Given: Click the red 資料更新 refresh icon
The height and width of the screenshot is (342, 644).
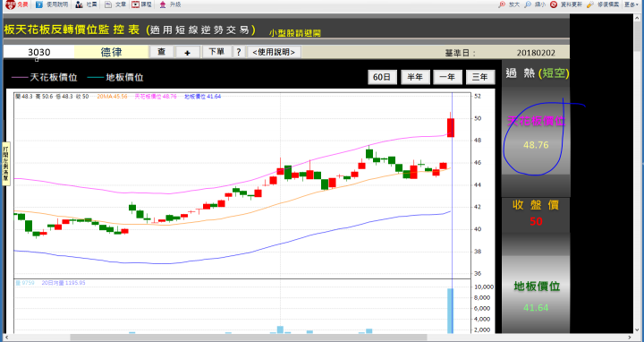Looking at the screenshot, I should 554,4.
